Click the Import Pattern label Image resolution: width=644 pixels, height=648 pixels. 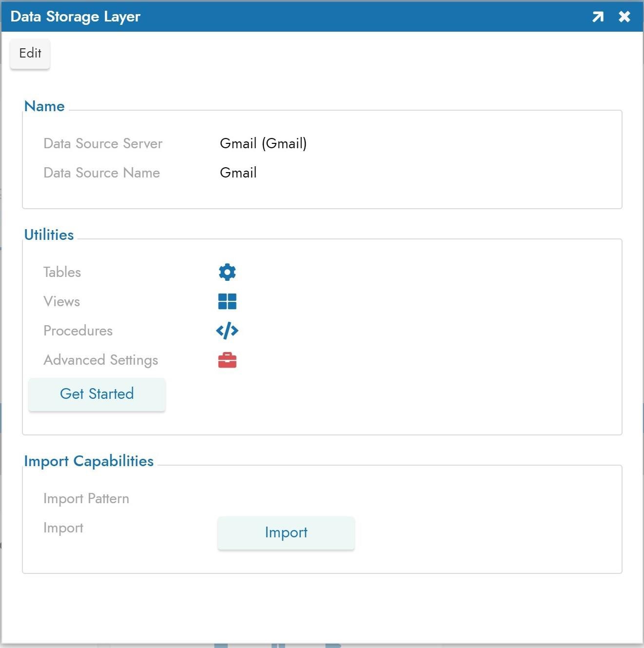point(86,498)
